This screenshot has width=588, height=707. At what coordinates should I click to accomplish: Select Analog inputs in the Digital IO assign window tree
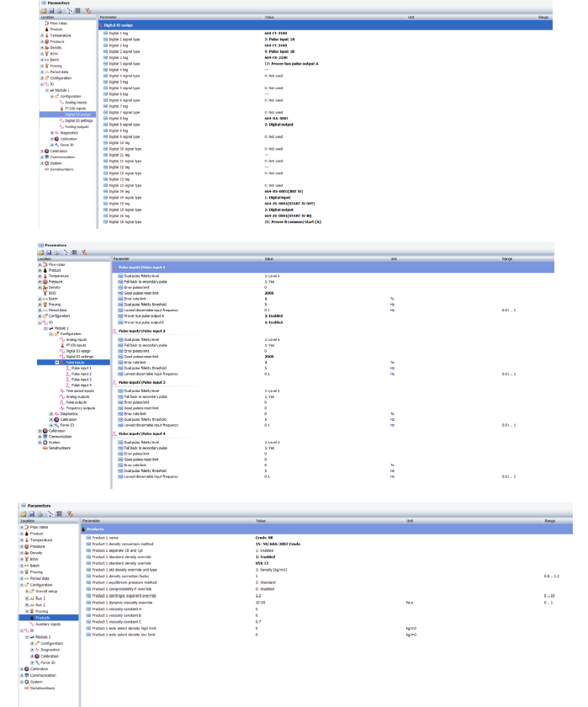(76, 103)
